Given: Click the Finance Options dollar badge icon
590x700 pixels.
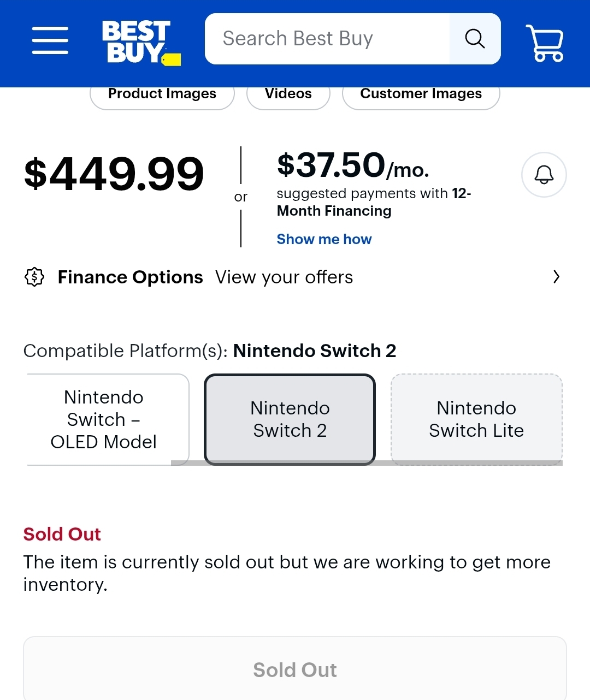Looking at the screenshot, I should (x=34, y=277).
